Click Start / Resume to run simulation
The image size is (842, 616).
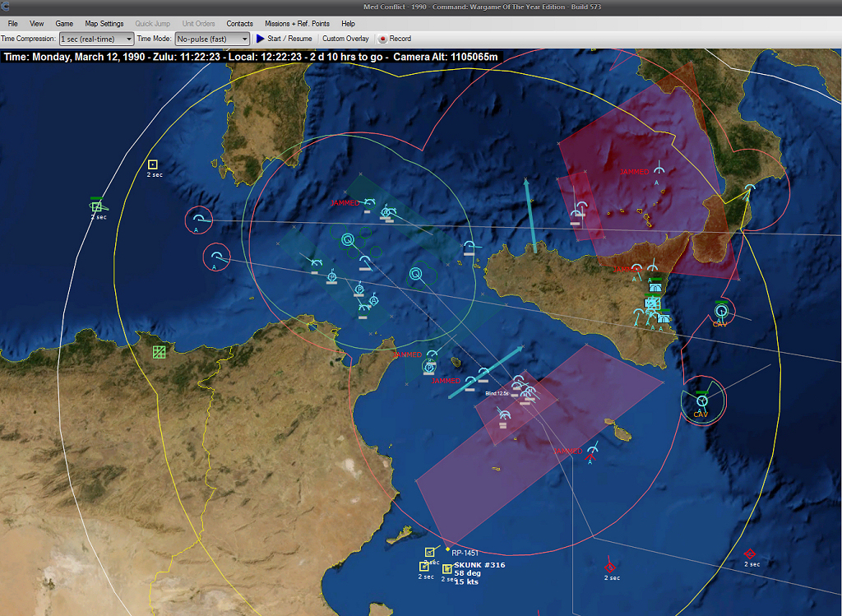(x=284, y=39)
